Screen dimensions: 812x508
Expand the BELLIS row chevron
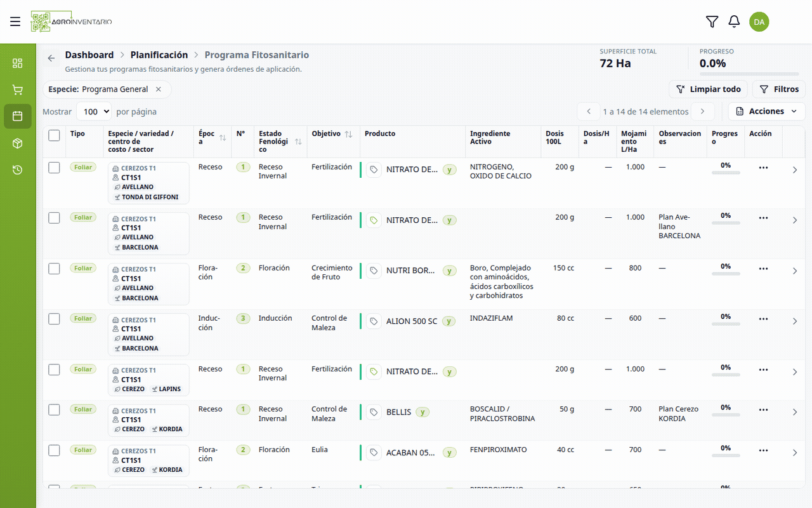coord(795,412)
